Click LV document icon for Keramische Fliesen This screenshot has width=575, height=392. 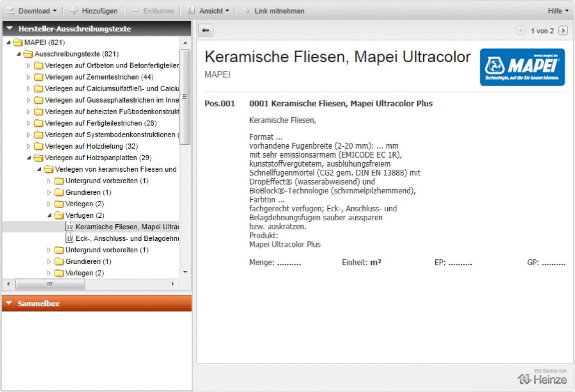[x=70, y=227]
